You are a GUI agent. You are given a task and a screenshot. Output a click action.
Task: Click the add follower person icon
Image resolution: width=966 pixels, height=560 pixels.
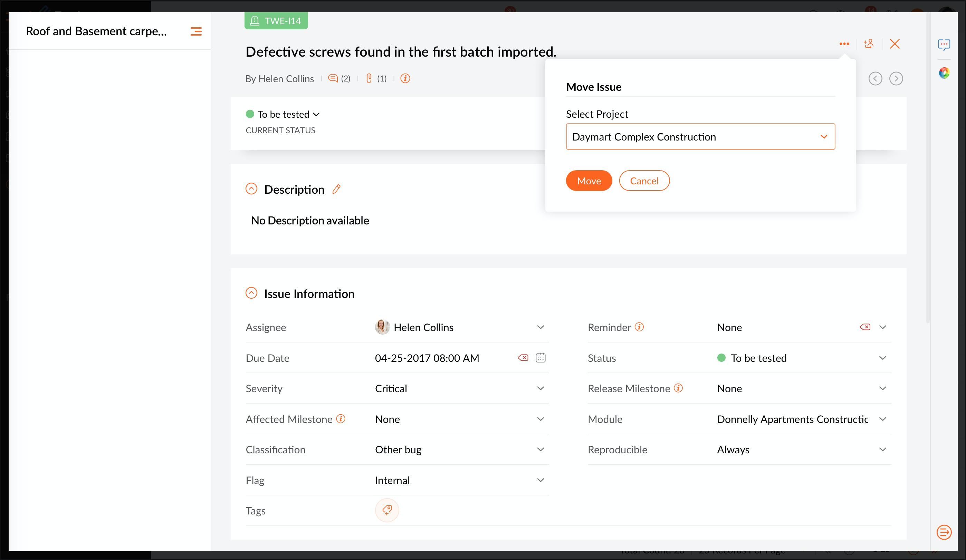coord(869,44)
